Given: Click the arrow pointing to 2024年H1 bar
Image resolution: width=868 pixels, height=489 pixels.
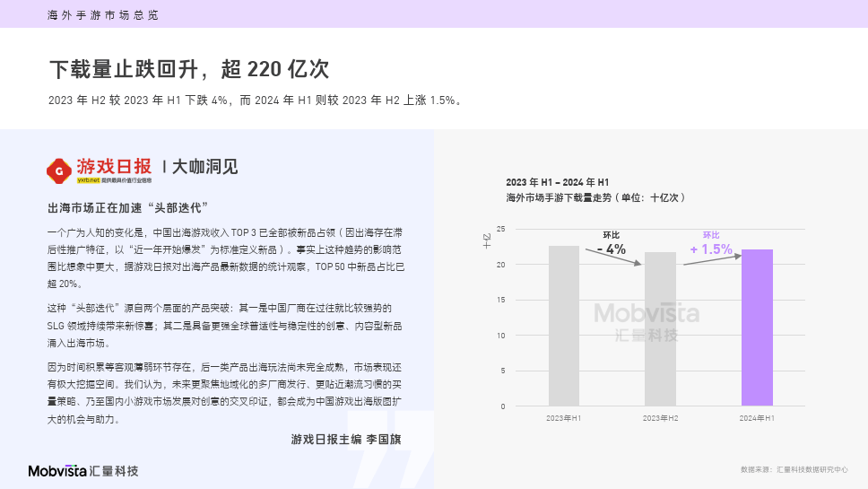Looking at the screenshot, I should [713, 259].
